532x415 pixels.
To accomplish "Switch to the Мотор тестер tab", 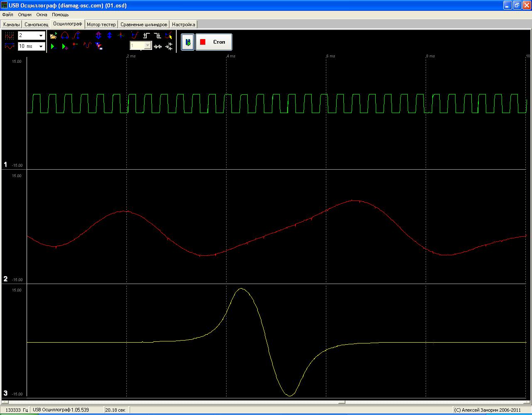I will click(x=101, y=25).
